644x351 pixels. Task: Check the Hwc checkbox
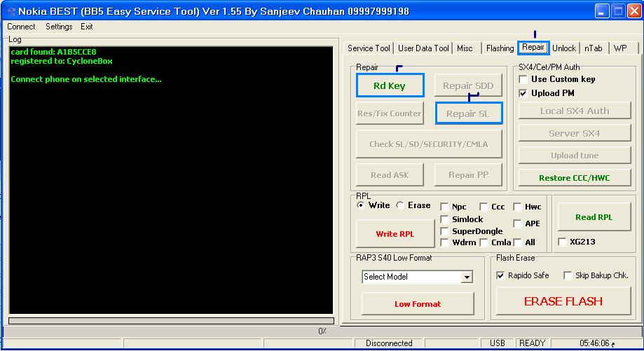coord(517,207)
